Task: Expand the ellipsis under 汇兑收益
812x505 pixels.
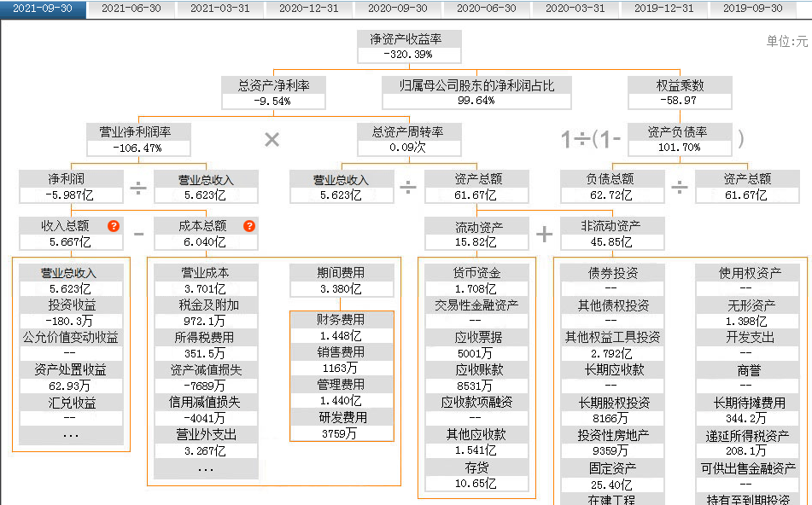Action: 71,435
